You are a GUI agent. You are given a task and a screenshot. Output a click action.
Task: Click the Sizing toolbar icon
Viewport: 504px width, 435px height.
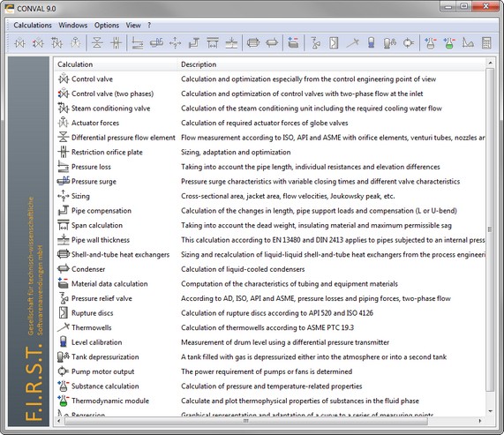tap(175, 42)
